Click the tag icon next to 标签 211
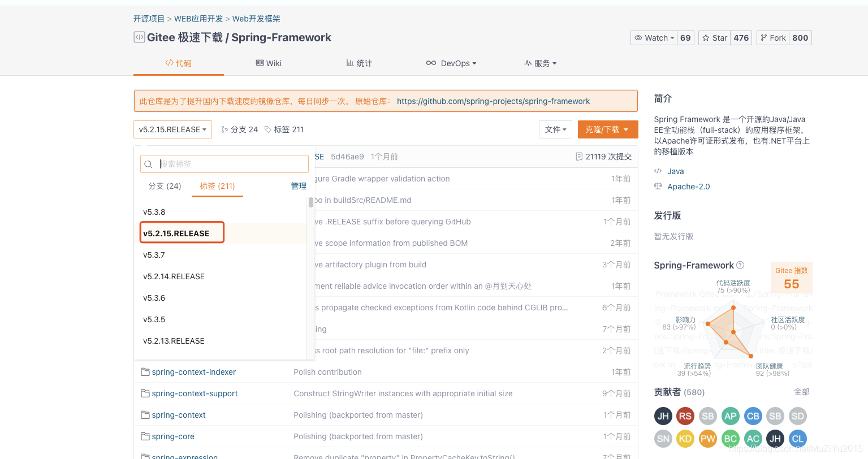Viewport: 868px width, 459px height. (268, 129)
